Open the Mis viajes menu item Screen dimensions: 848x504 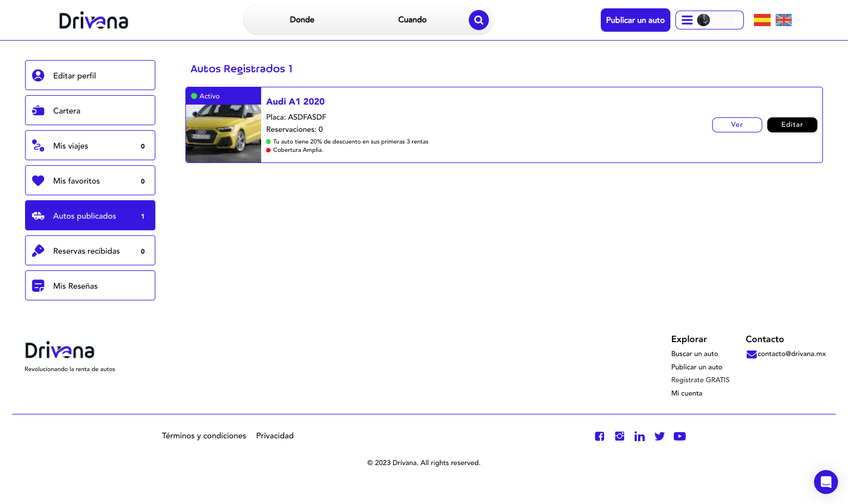[x=90, y=145]
